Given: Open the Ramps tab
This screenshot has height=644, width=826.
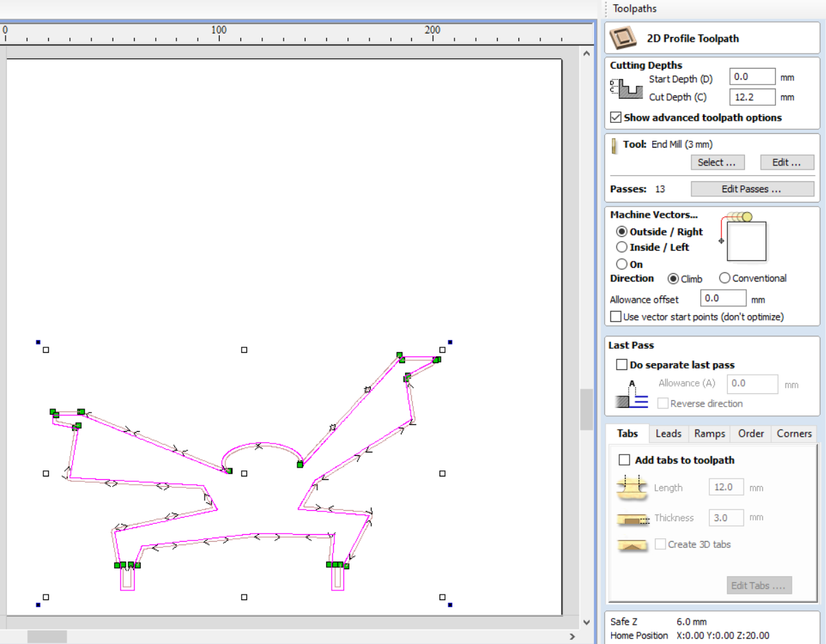Looking at the screenshot, I should 709,433.
